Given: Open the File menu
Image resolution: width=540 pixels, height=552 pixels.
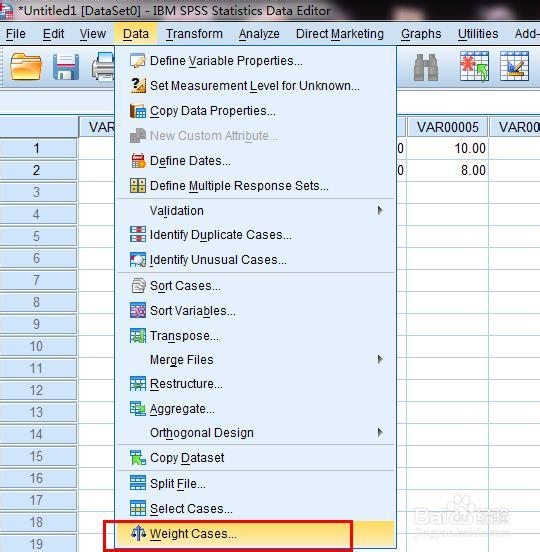Looking at the screenshot, I should [15, 34].
